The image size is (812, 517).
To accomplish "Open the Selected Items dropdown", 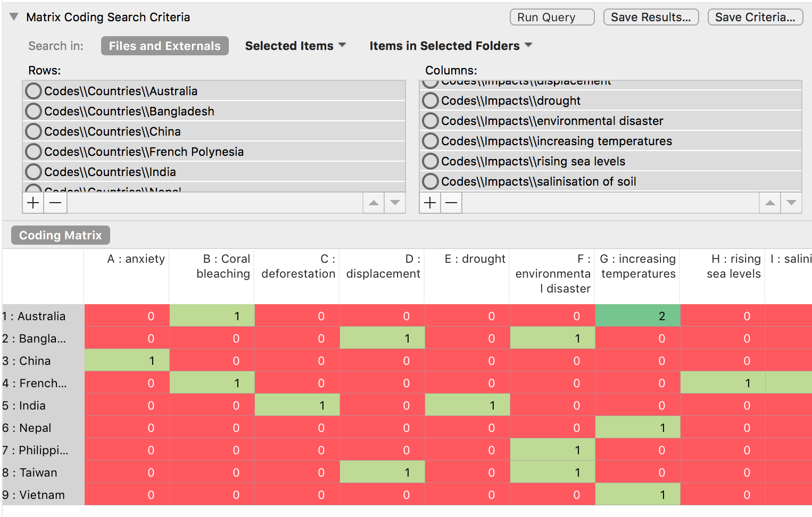I will (295, 46).
